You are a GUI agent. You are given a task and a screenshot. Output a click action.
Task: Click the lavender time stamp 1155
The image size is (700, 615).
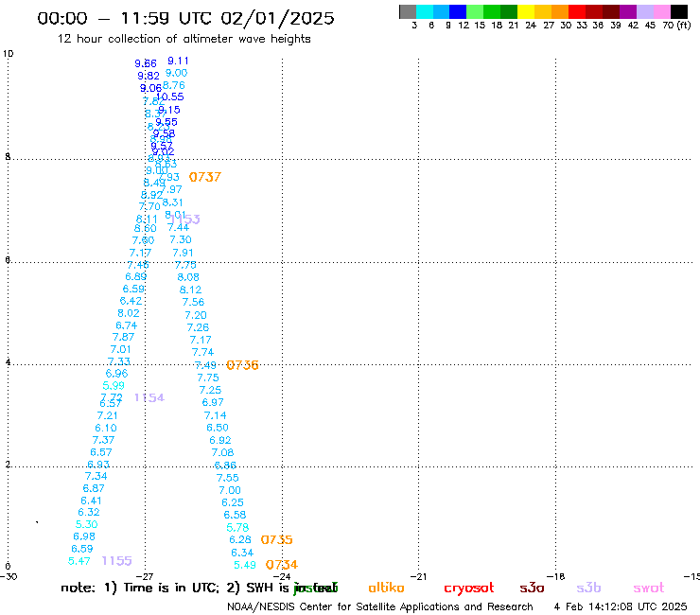pos(117,561)
